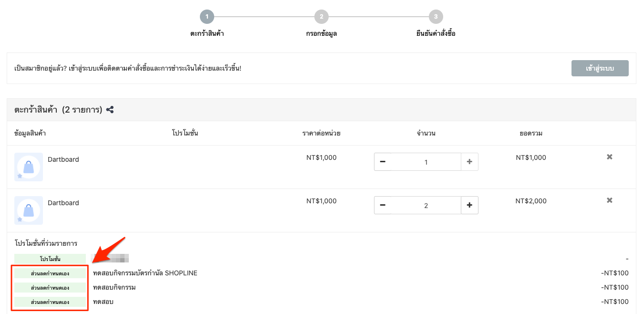Click the จำนวน column header
The width and height of the screenshot is (644, 314).
coord(426,133)
